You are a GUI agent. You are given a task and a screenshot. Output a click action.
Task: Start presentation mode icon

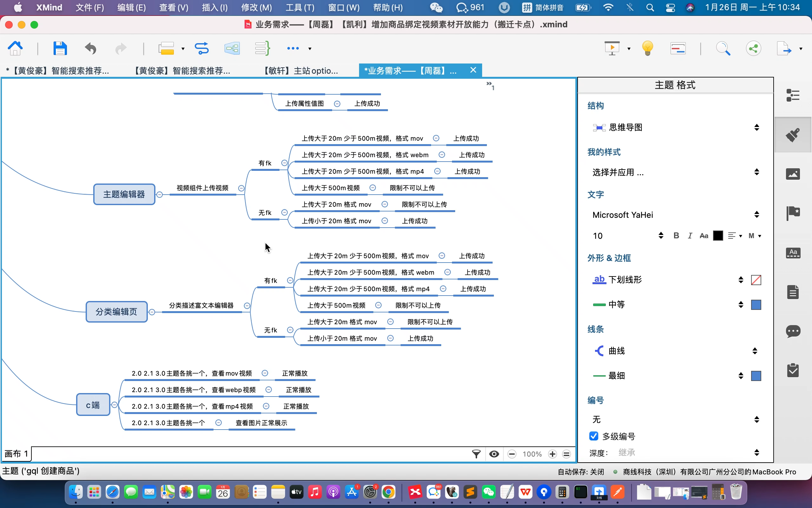coord(612,48)
